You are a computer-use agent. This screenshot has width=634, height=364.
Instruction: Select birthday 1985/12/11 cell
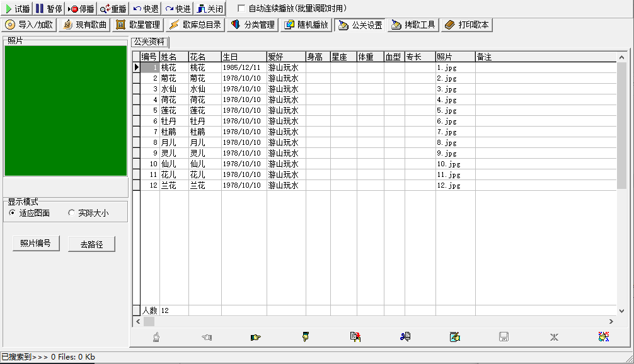coord(244,67)
